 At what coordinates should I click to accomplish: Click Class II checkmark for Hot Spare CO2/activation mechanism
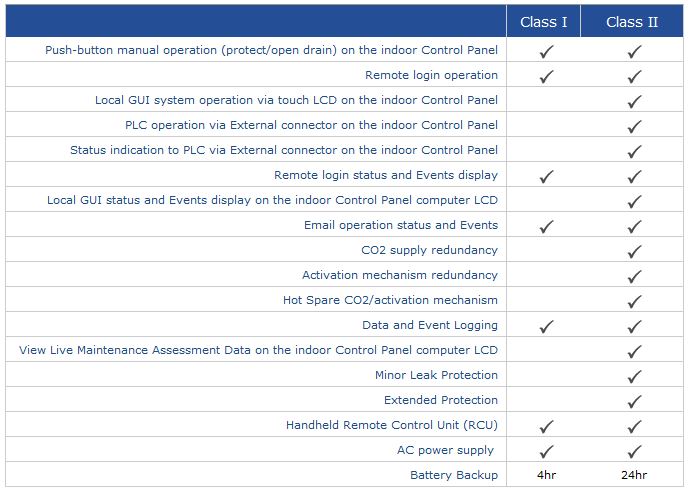pyautogui.click(x=634, y=301)
